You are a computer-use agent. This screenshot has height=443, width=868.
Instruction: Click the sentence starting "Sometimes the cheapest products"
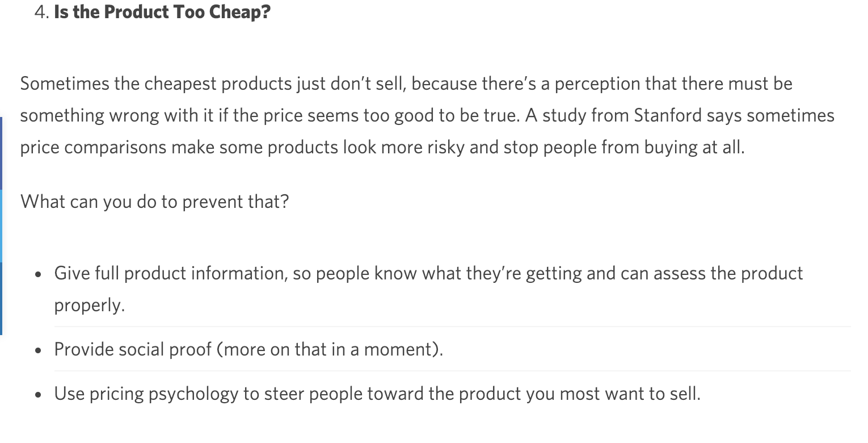216,83
